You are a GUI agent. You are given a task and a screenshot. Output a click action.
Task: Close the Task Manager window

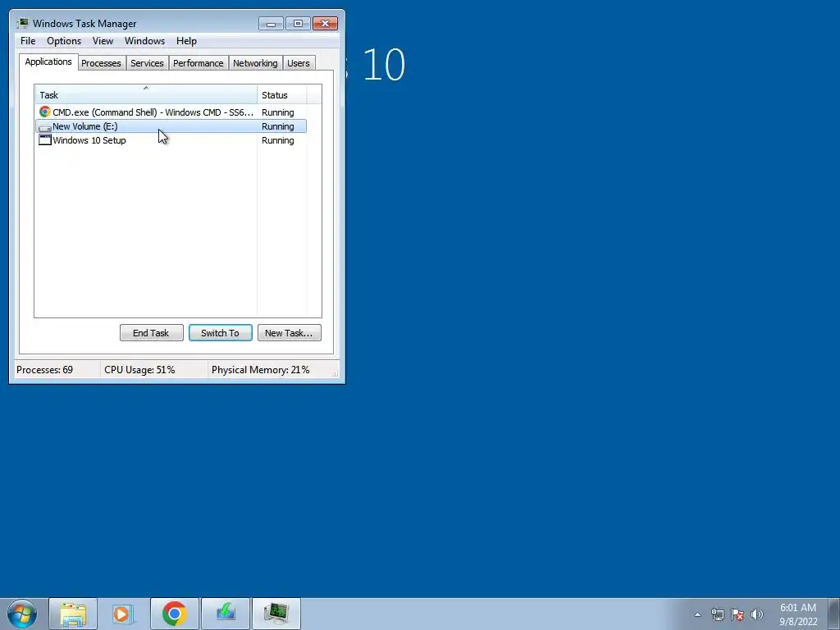point(325,24)
